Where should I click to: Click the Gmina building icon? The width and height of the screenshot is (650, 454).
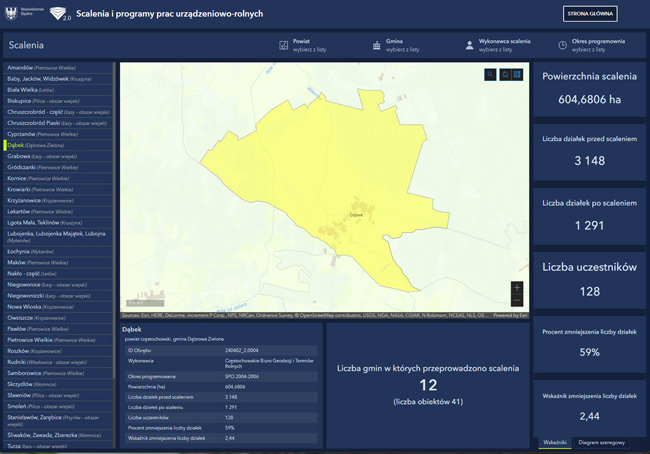[376, 45]
